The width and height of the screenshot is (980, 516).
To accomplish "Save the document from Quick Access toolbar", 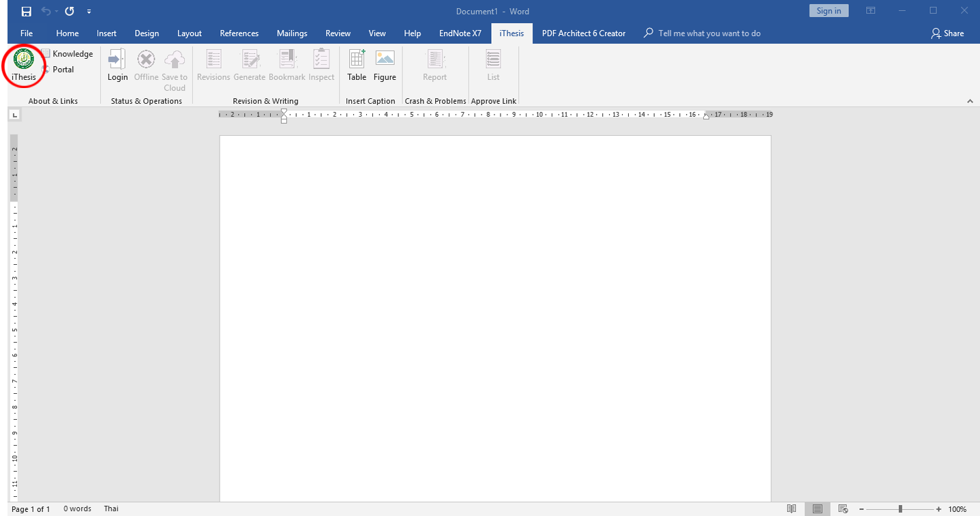I will pos(27,11).
